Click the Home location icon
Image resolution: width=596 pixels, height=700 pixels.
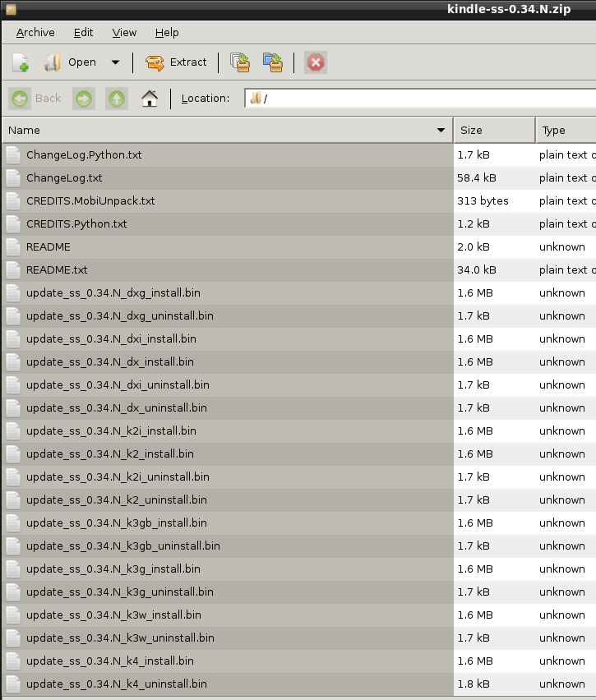150,99
